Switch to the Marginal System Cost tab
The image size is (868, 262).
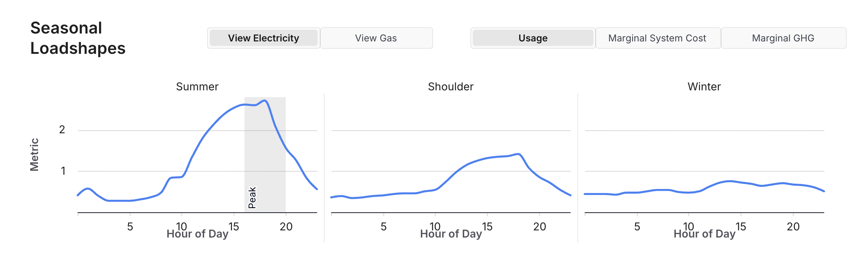(x=657, y=38)
